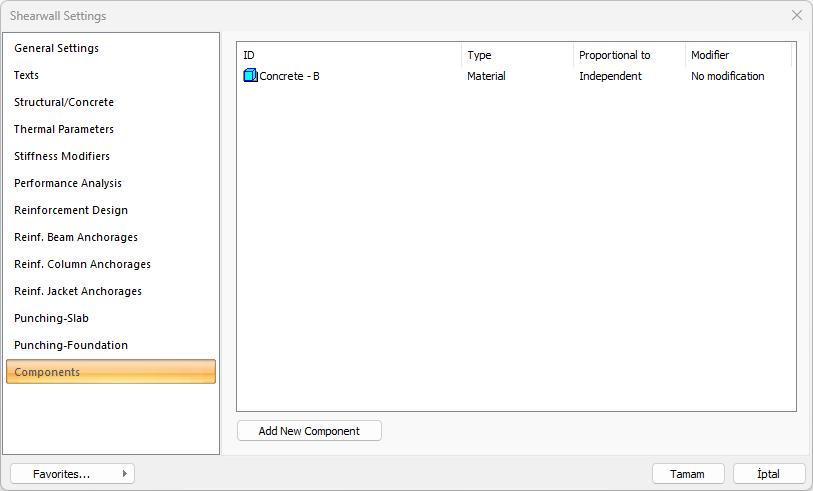Select Reinf. Beam Anchorages item
Viewport: 813px width, 491px height.
[76, 237]
